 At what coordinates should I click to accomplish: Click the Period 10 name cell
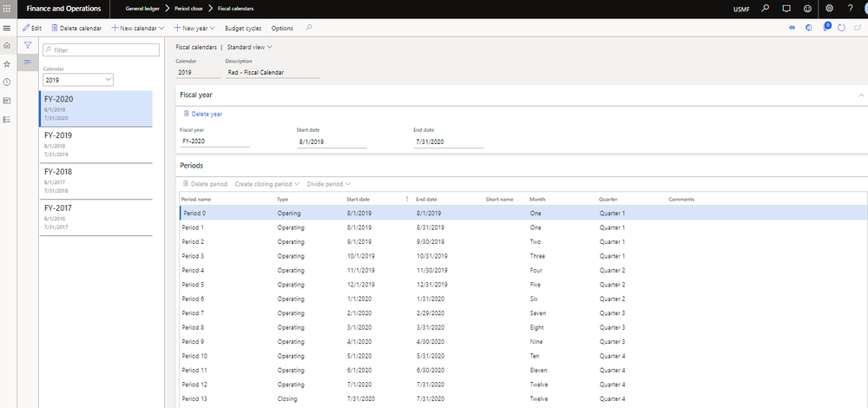click(194, 356)
